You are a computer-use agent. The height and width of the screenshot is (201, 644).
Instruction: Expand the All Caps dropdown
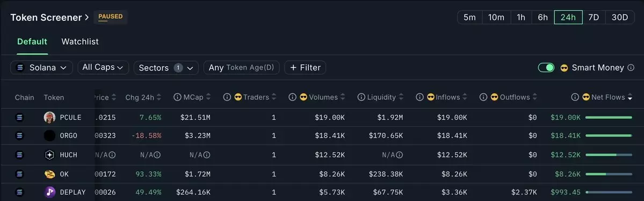(x=103, y=67)
